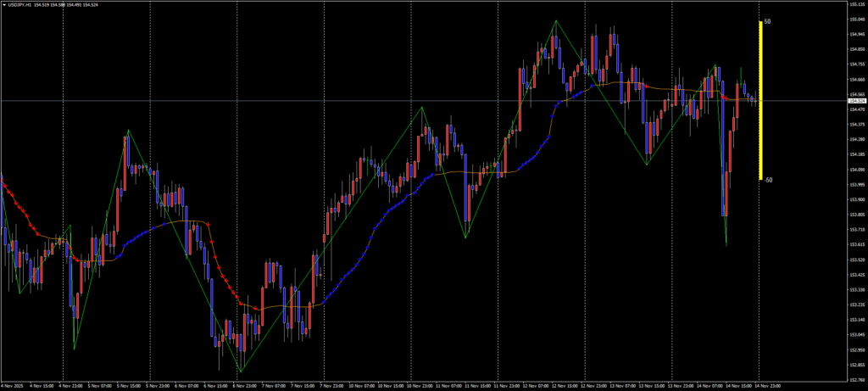868x391 pixels.
Task: Click the "50" label above the yellow bar
Action: pos(767,21)
